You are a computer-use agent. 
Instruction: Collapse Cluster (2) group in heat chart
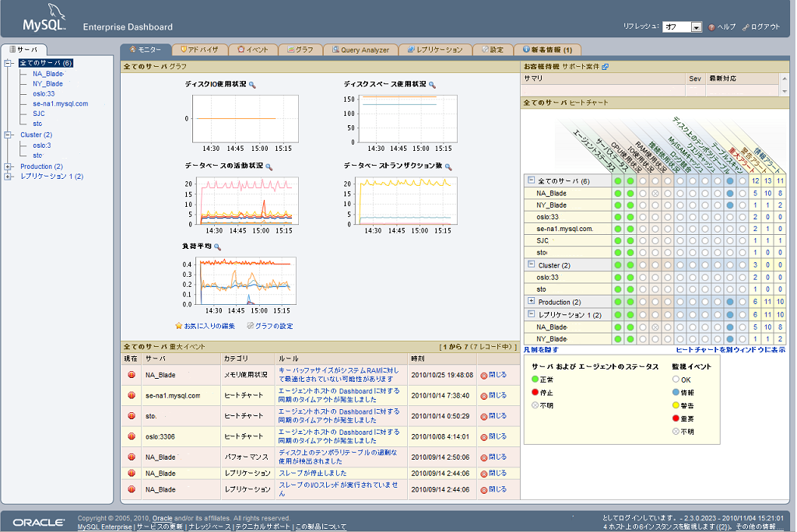(531, 264)
